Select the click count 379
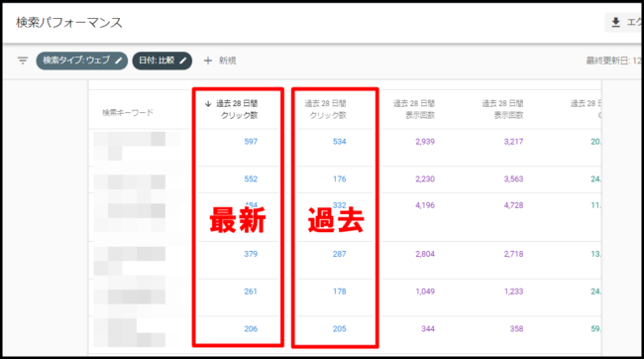 click(251, 254)
